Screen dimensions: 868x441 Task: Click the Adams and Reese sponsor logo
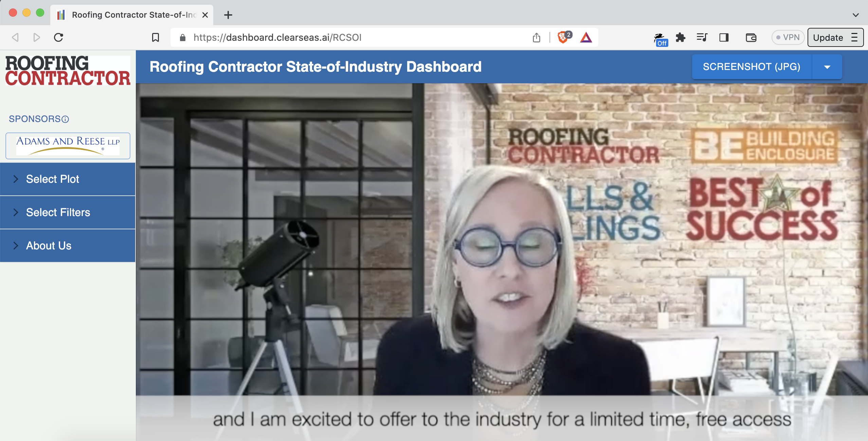point(68,146)
